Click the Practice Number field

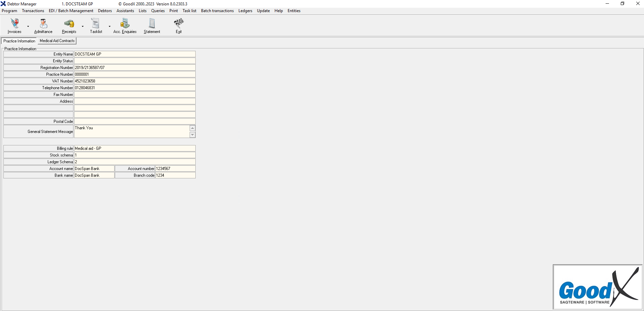tap(135, 74)
